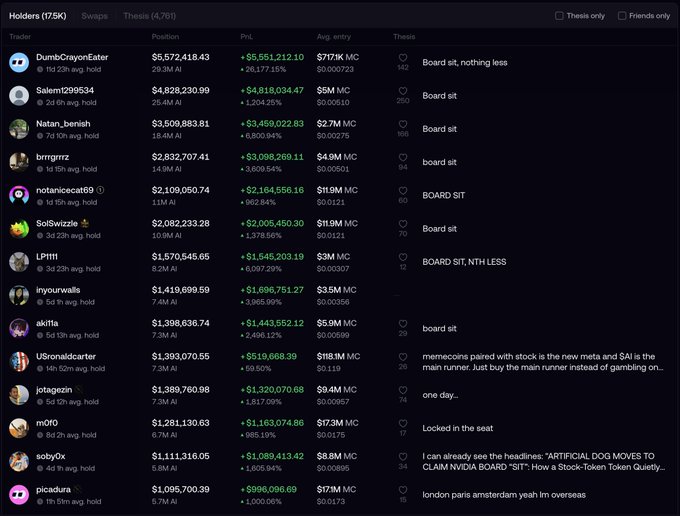Image resolution: width=680 pixels, height=516 pixels.
Task: Expand soby0x's truncated headlines thesis
Action: point(544,462)
